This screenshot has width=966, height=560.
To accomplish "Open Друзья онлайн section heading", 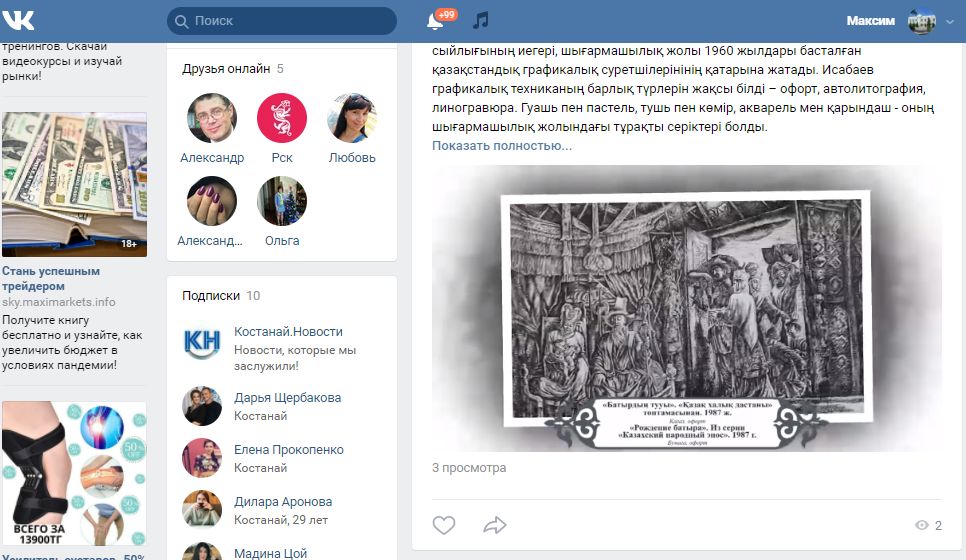I will (226, 68).
